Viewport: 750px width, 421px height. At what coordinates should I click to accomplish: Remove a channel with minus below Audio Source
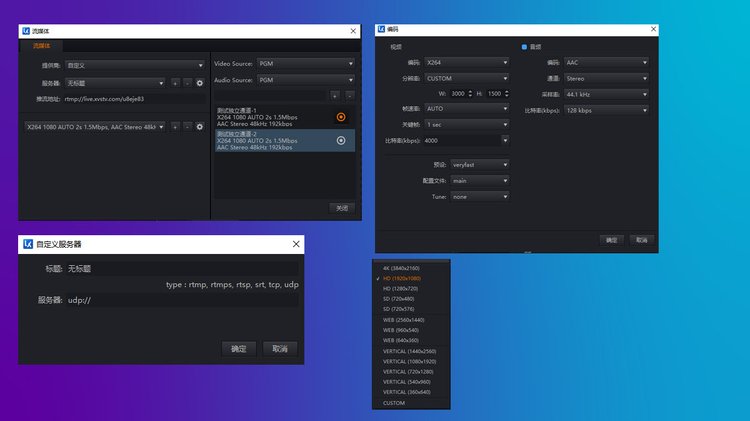pyautogui.click(x=349, y=96)
